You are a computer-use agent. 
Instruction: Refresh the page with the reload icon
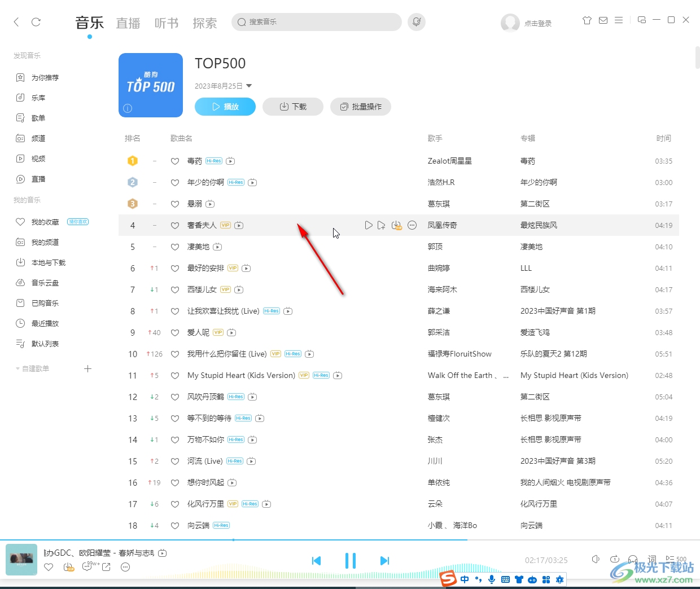36,22
